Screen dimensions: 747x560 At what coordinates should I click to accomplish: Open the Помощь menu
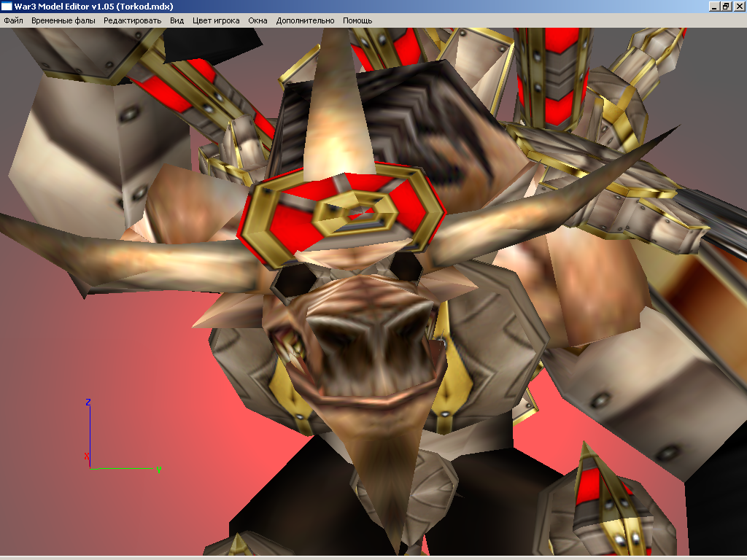coord(357,20)
